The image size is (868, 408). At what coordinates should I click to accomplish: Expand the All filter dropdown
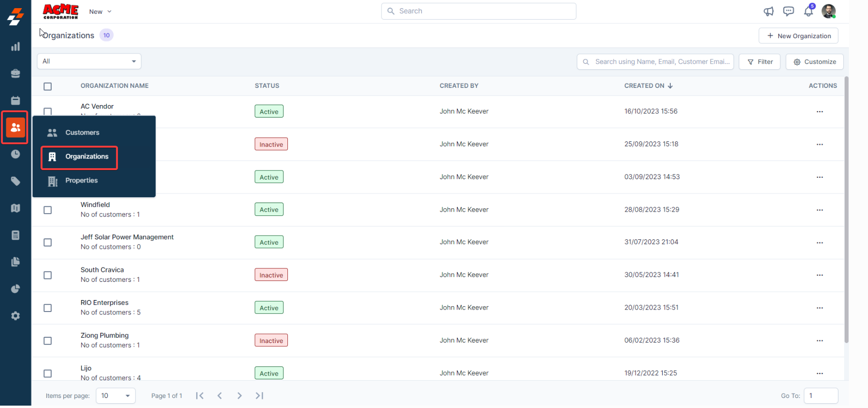(x=89, y=61)
